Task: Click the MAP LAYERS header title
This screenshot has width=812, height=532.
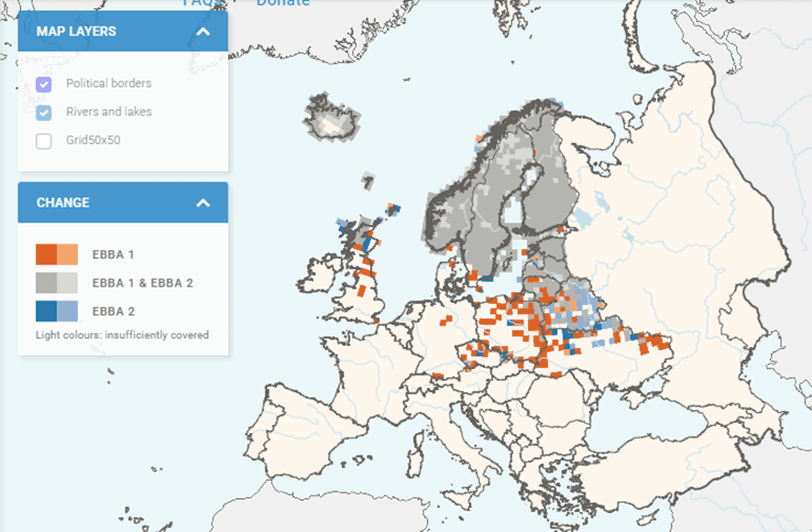Action: pyautogui.click(x=76, y=32)
